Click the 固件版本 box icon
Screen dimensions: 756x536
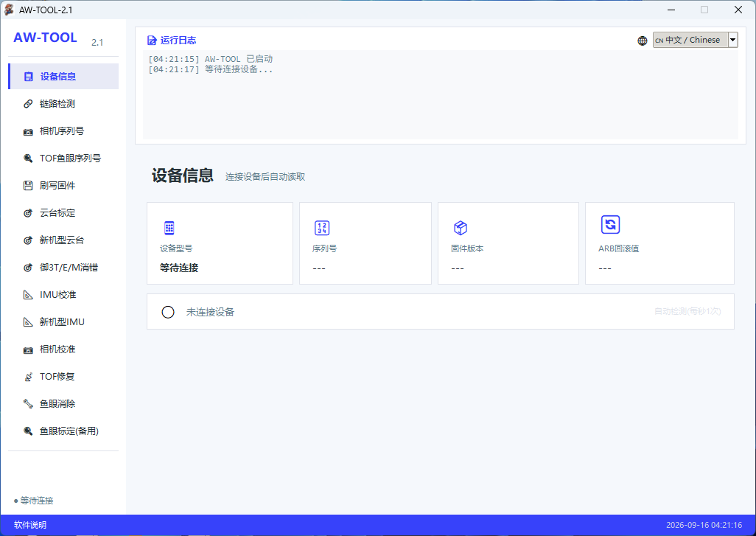[x=461, y=228]
